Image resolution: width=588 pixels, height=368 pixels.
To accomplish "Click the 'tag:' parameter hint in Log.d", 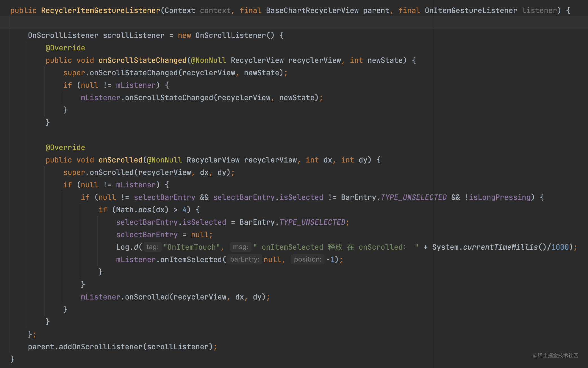I will 152,247.
